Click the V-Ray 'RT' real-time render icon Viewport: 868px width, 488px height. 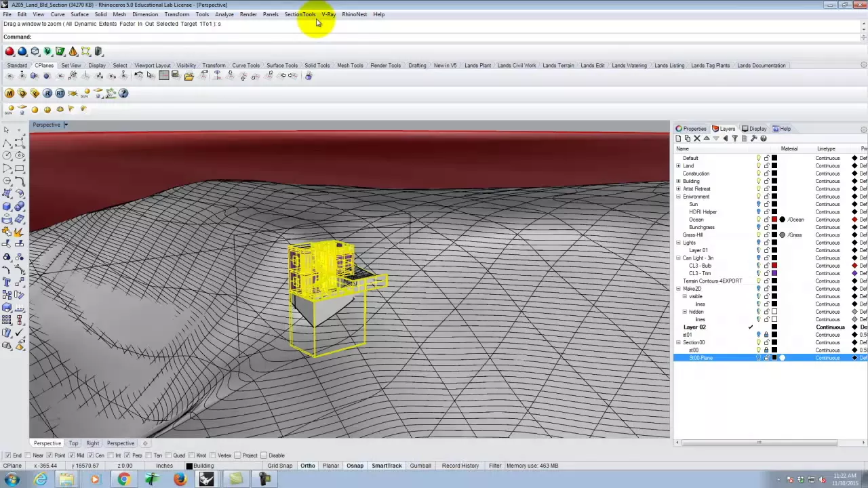[60, 94]
